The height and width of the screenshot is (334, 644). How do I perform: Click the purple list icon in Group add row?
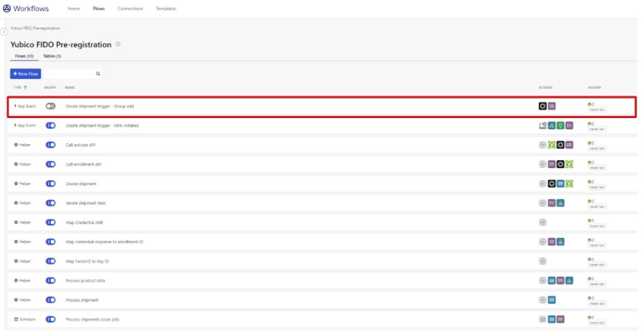pos(551,106)
